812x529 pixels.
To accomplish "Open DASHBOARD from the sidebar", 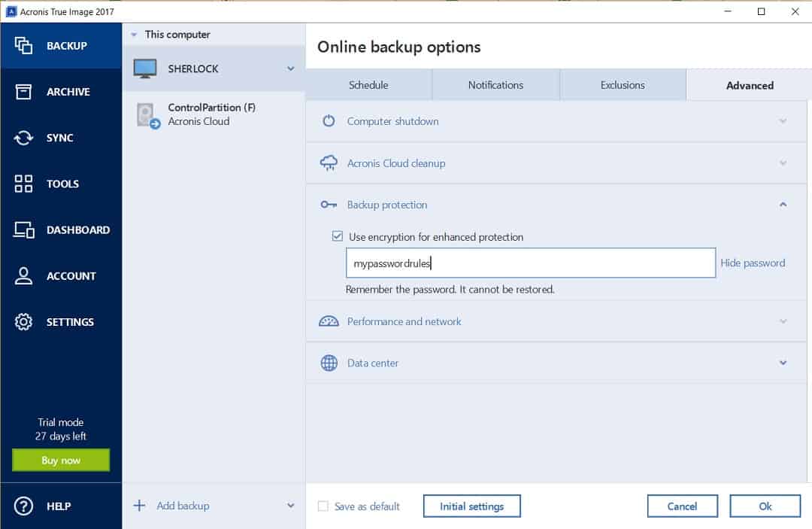I will [61, 230].
